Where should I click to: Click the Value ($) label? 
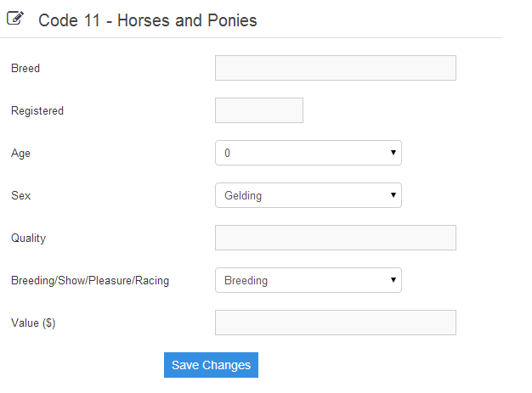[x=33, y=323]
